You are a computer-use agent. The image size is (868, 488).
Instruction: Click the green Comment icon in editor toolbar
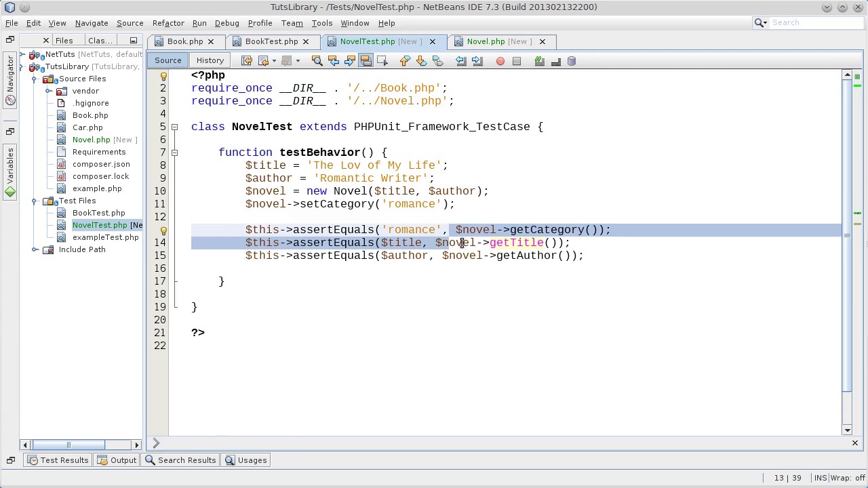point(540,61)
